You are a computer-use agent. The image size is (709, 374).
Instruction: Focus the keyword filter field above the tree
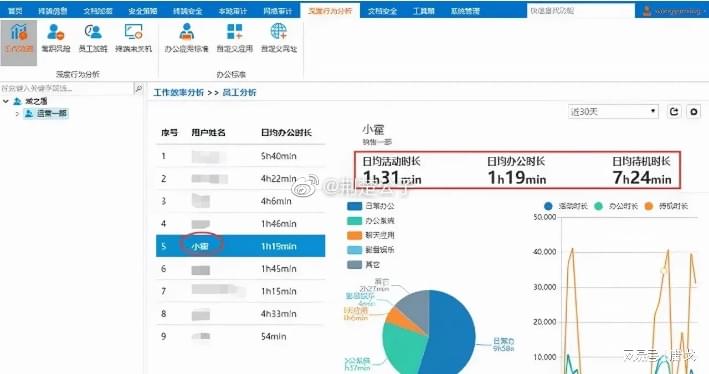67,89
